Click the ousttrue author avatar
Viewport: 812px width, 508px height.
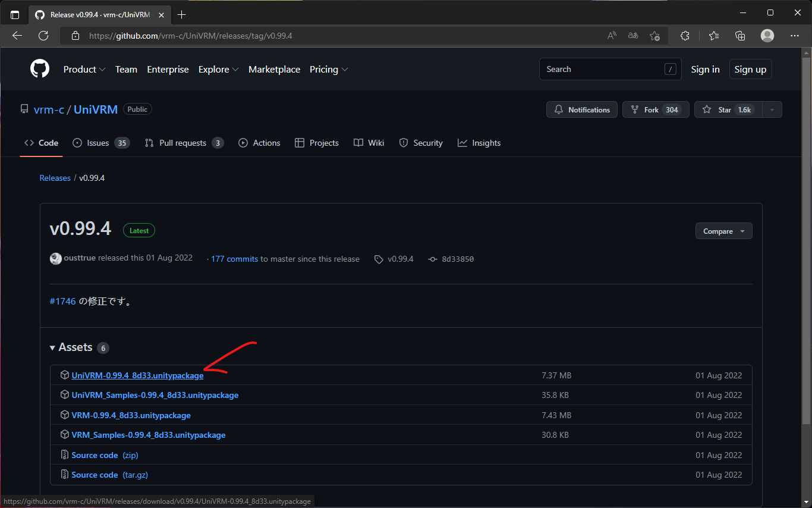[x=56, y=259]
